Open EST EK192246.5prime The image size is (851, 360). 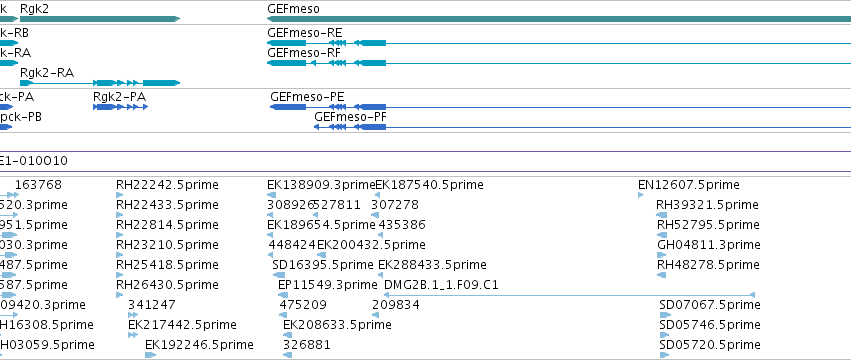click(199, 345)
